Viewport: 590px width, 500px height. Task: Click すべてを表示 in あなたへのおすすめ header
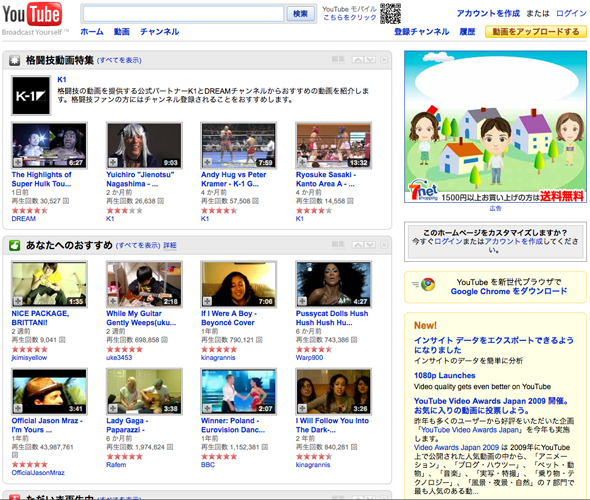tap(138, 245)
